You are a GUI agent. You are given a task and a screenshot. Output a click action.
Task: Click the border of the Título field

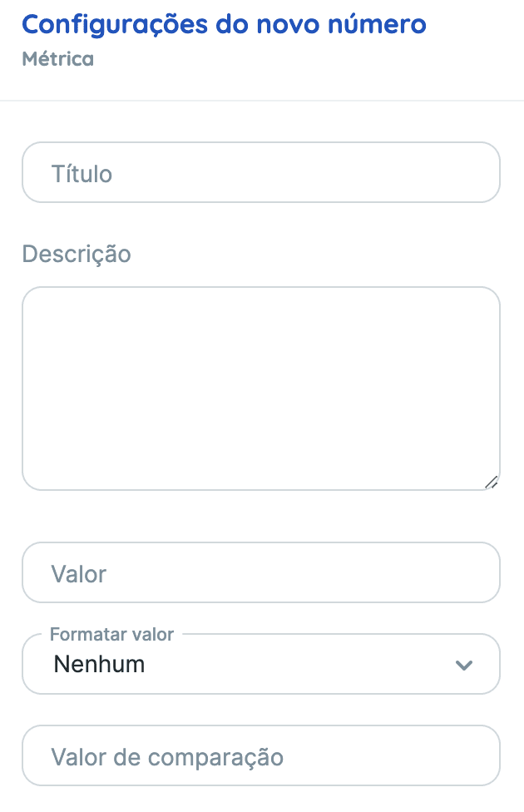tap(261, 145)
